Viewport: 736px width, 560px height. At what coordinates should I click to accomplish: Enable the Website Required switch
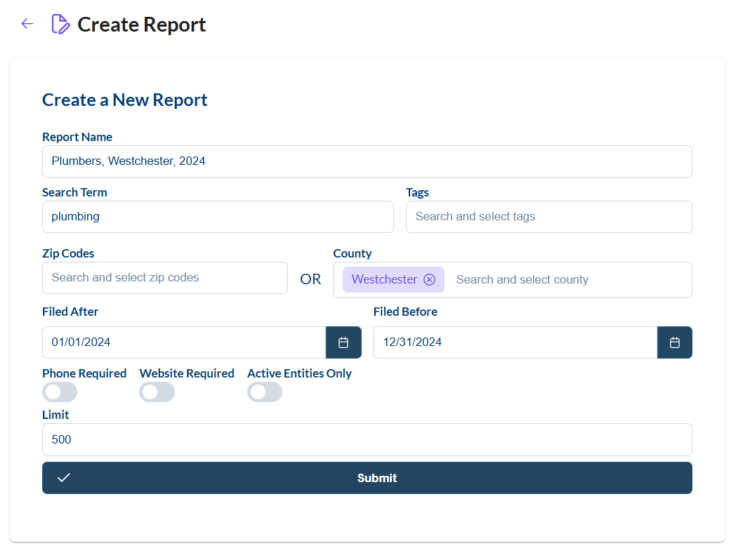click(x=157, y=392)
